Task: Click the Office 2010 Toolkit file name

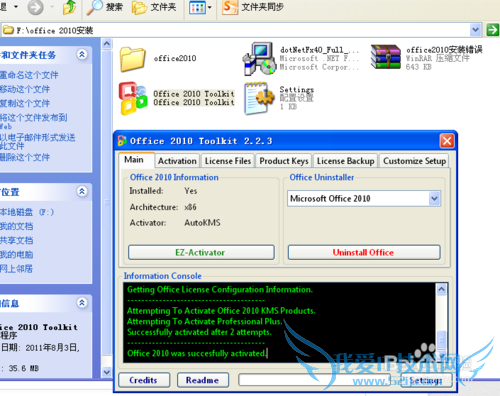Action: [x=194, y=98]
